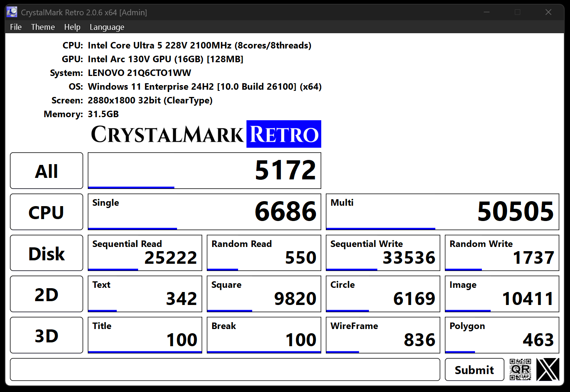Select the Polygon 463 result

click(502, 335)
